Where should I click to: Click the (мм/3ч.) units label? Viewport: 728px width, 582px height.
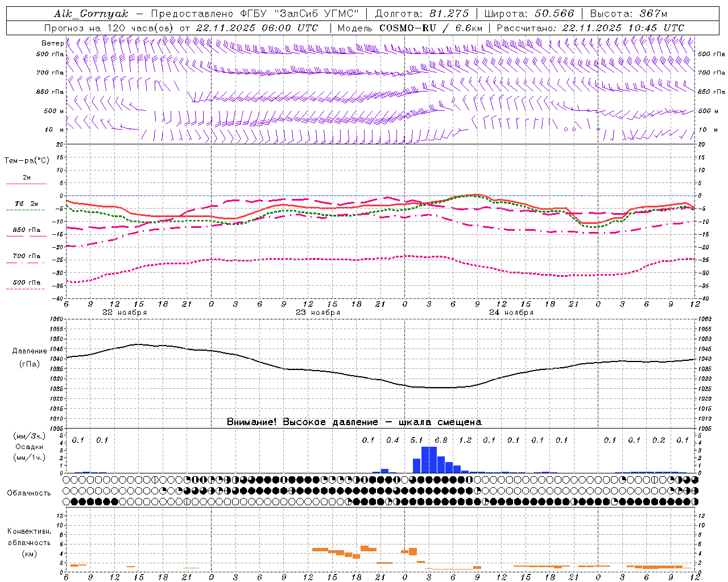pyautogui.click(x=30, y=436)
